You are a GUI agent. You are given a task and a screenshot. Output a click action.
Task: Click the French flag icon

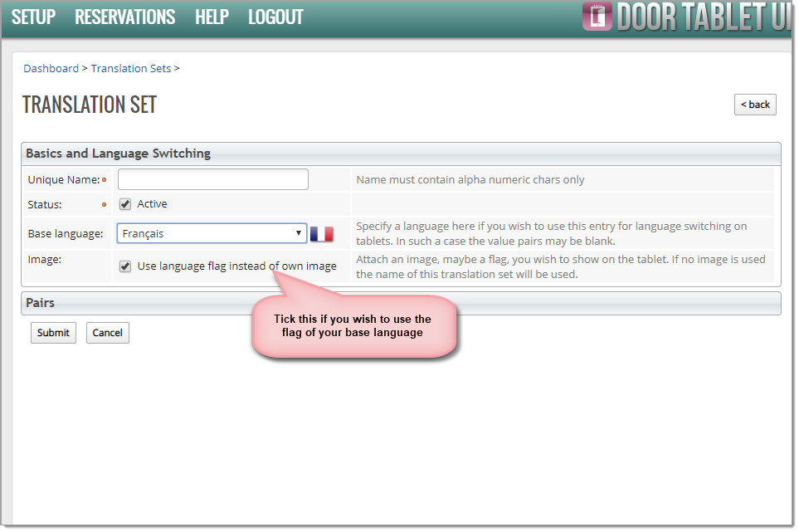(321, 234)
